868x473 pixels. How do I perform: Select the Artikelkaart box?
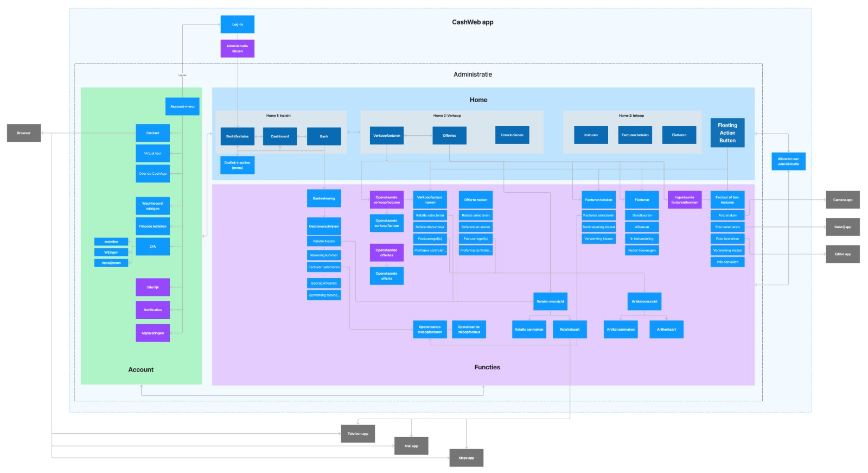[667, 330]
